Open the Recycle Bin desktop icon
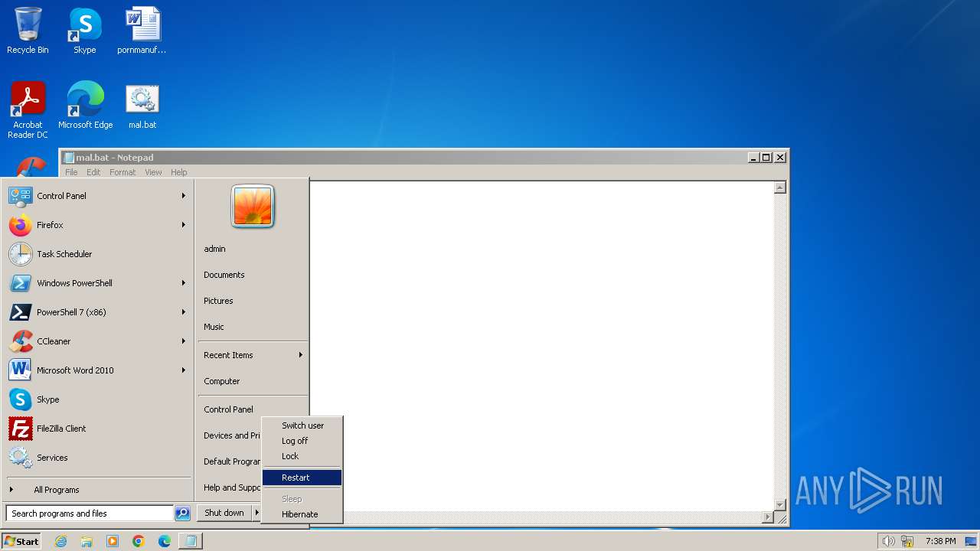 28,31
